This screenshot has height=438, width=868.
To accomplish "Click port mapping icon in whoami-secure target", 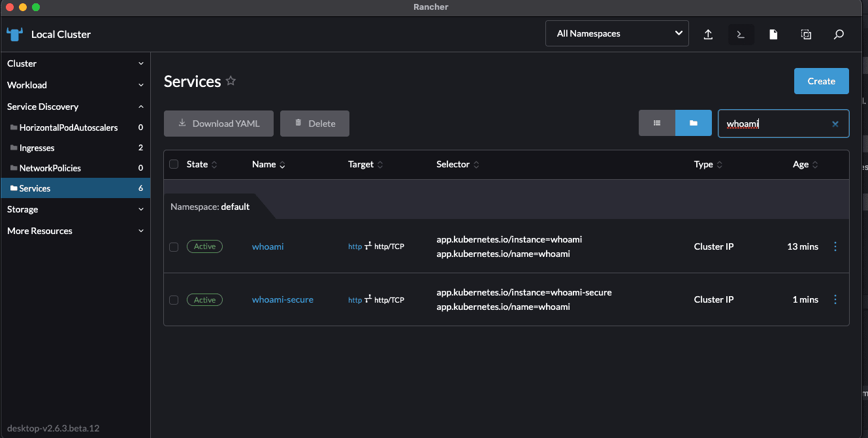I will tap(368, 299).
